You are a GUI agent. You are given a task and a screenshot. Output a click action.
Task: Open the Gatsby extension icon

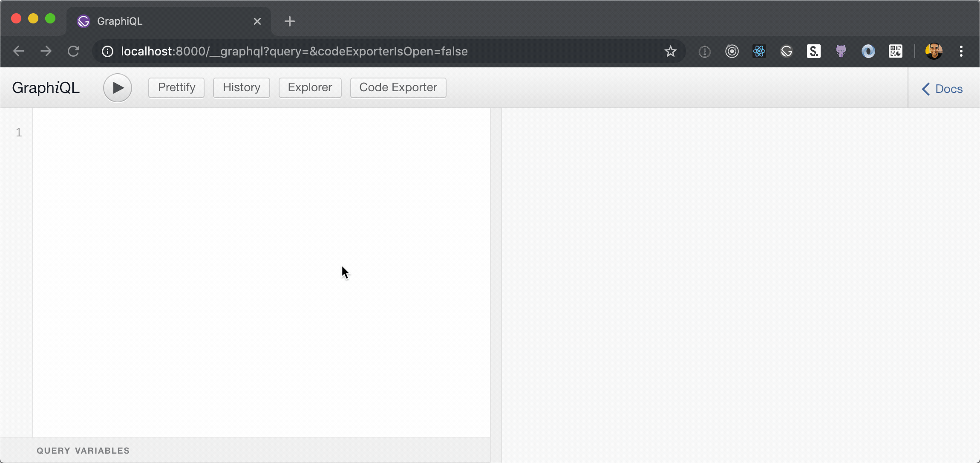click(x=787, y=51)
